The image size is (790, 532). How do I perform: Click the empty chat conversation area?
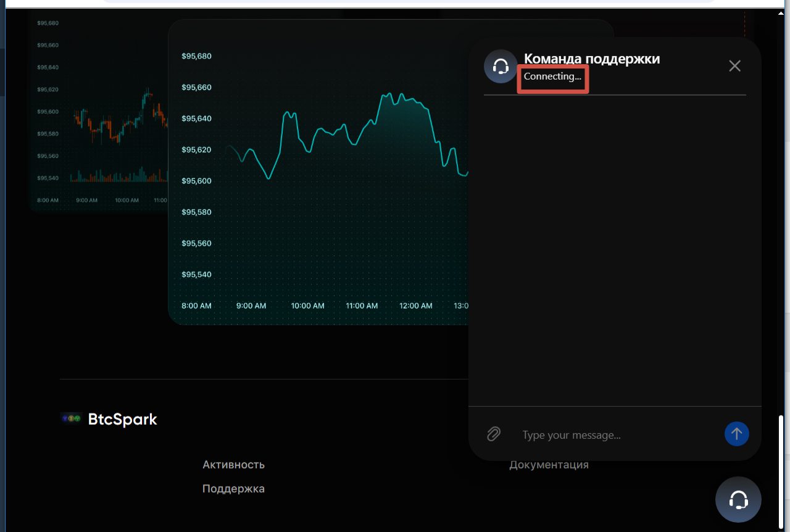click(x=614, y=247)
